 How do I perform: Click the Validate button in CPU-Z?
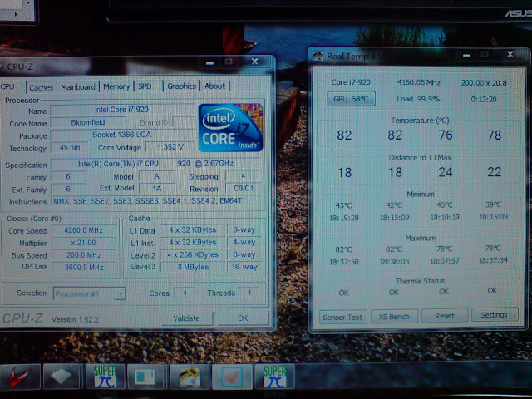tap(187, 318)
